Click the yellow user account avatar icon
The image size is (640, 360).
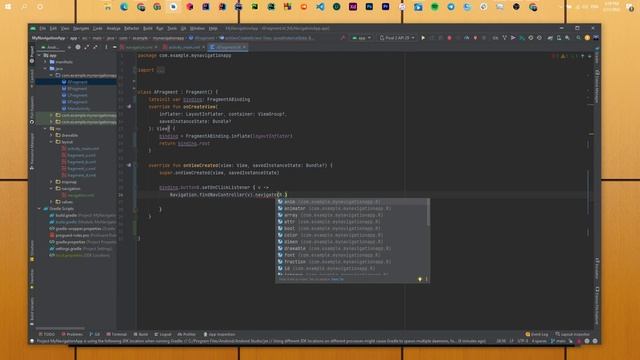coord(587,38)
